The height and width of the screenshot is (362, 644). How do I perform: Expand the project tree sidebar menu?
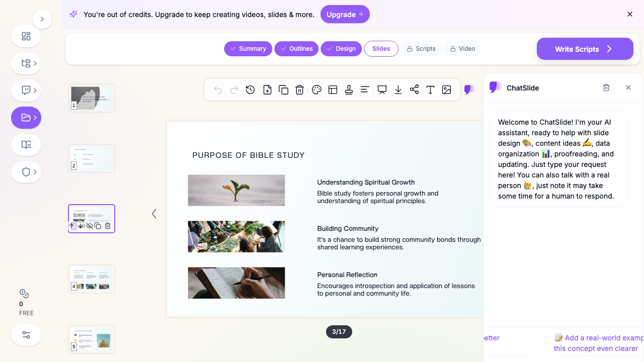(26, 63)
